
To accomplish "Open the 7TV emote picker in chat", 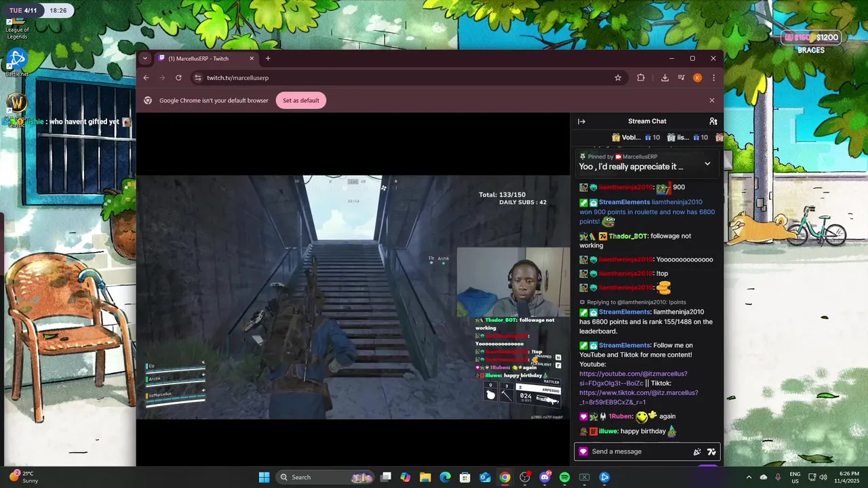I will (x=711, y=452).
